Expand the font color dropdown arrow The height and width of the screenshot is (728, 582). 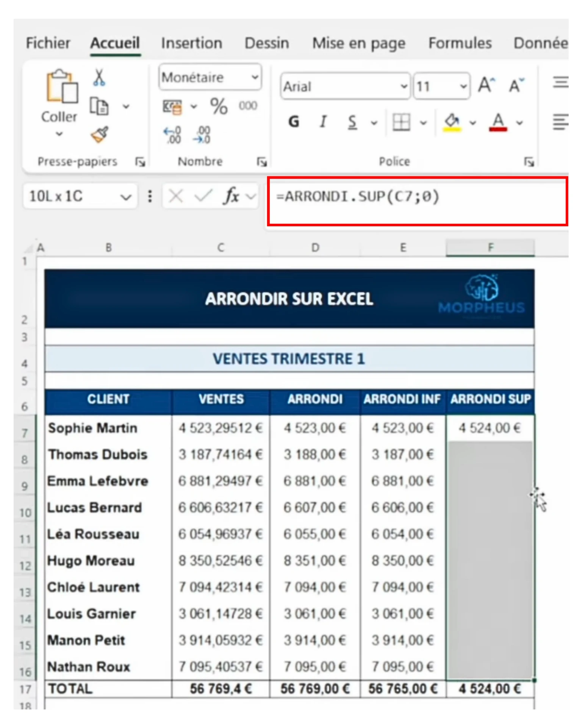point(520,123)
